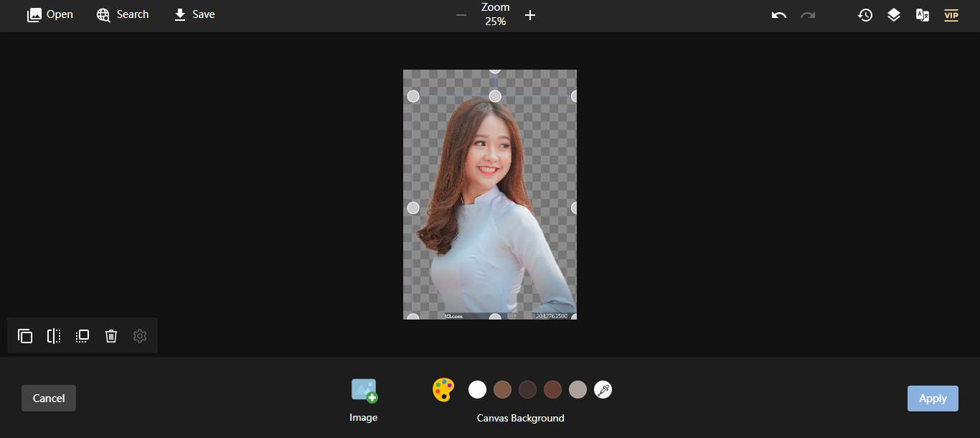Add an image with the Image button
This screenshot has width=980, height=438.
[x=364, y=400]
